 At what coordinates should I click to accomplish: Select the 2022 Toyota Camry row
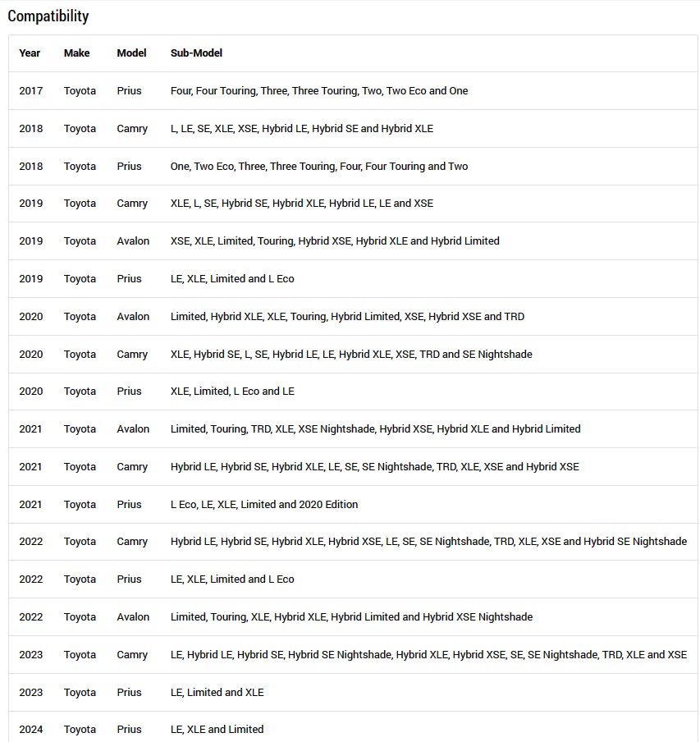tap(353, 542)
